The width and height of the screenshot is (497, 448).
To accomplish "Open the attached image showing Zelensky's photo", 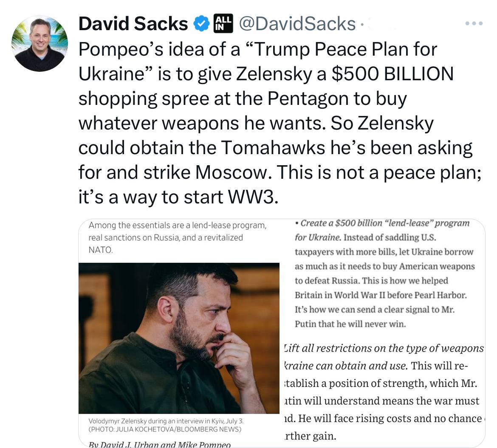I will coord(179,338).
